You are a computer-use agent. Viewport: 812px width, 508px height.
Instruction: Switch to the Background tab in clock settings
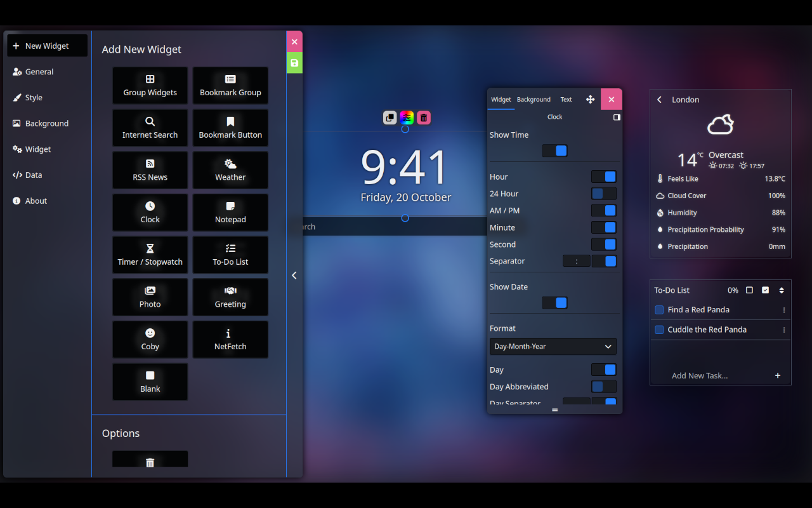click(534, 99)
